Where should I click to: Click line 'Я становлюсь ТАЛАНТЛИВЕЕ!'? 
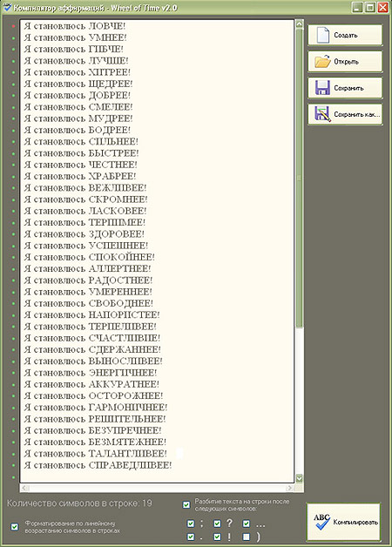[96, 454]
